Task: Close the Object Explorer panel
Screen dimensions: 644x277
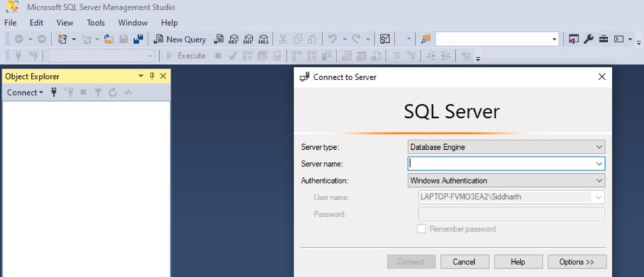Action: [x=163, y=76]
